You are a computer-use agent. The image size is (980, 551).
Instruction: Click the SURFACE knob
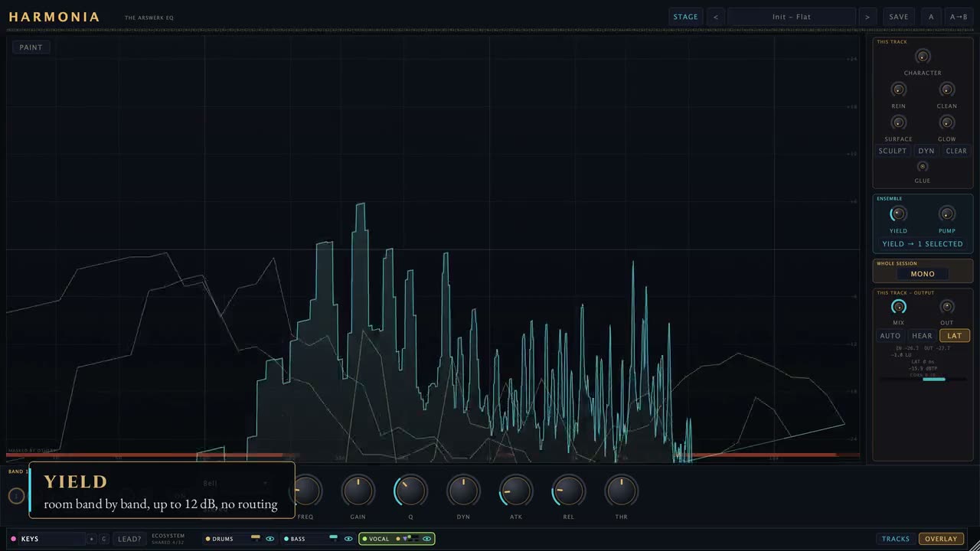pos(898,122)
